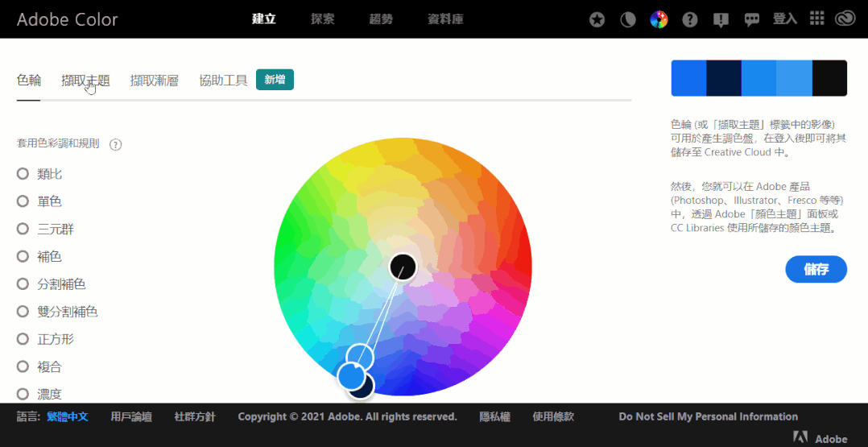Image resolution: width=868 pixels, height=447 pixels.
Task: Switch to the 擷取漸層 tab
Action: [155, 81]
